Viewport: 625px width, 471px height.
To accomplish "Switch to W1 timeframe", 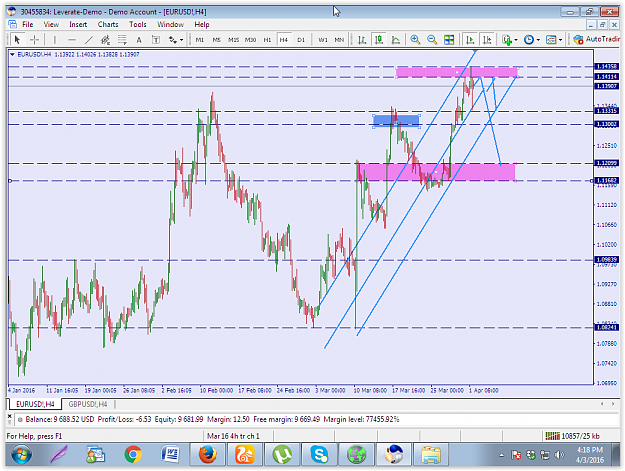I will click(x=323, y=40).
